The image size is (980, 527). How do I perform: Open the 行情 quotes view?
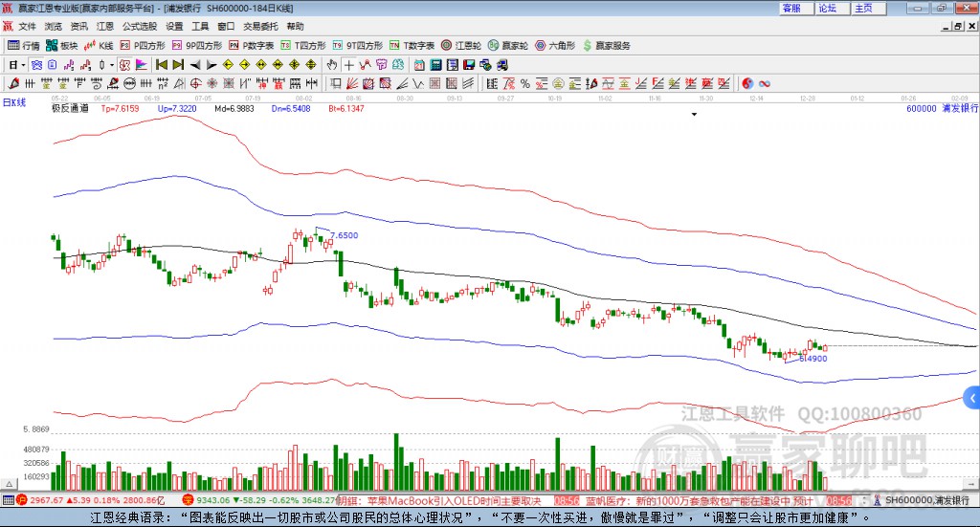23,46
